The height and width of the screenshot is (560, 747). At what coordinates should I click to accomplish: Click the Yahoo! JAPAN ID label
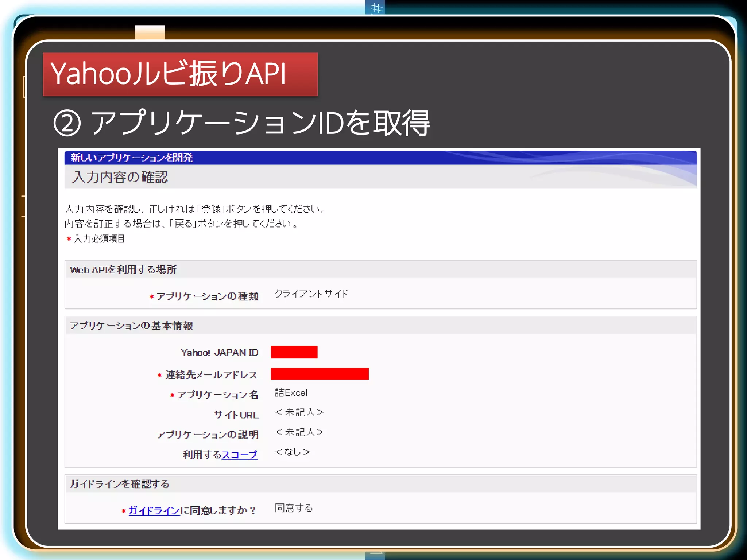(220, 353)
